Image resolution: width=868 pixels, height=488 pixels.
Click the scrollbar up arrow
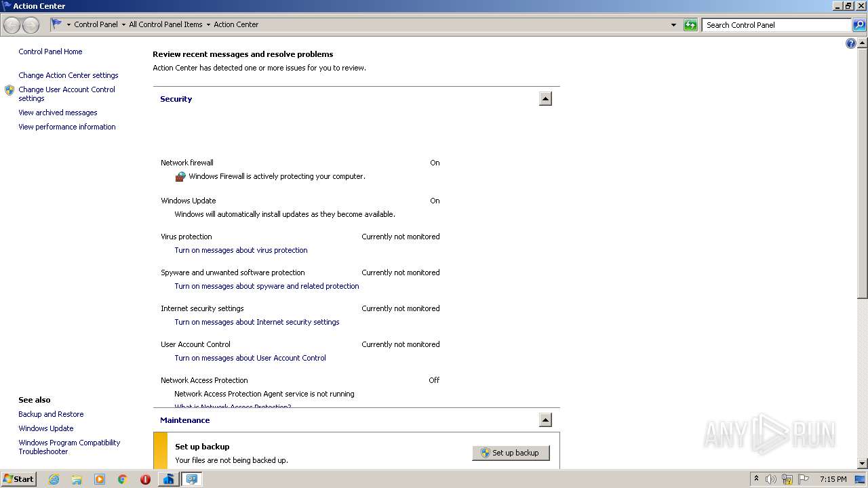point(863,43)
